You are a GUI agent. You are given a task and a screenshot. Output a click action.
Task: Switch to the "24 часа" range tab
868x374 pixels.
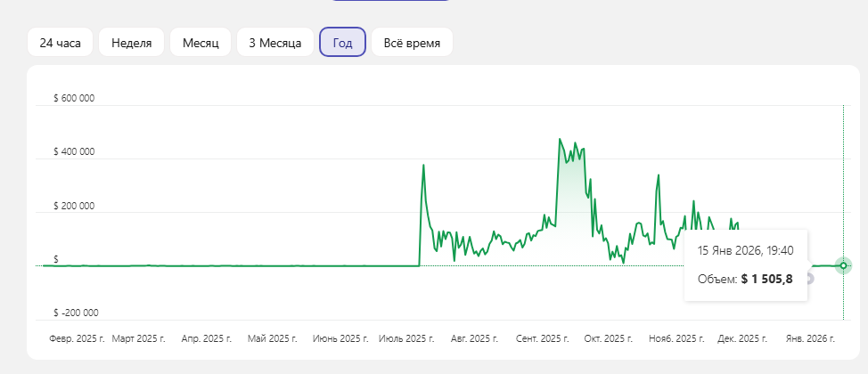point(60,42)
